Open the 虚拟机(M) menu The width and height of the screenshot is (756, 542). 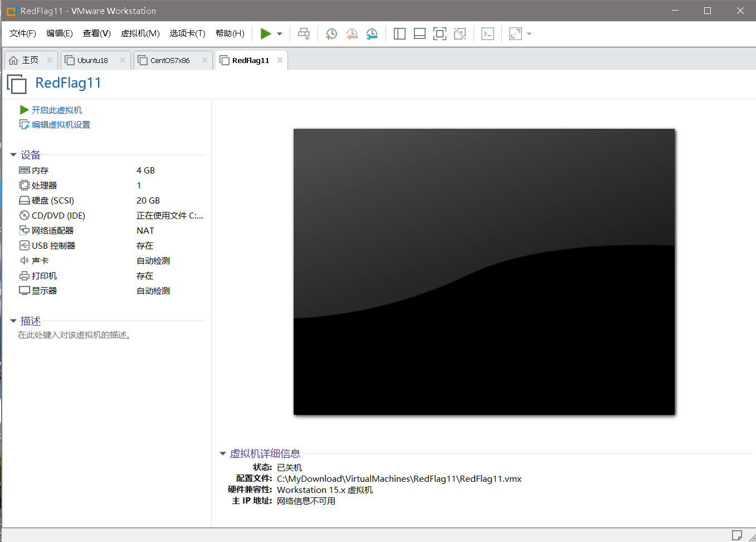coord(140,33)
